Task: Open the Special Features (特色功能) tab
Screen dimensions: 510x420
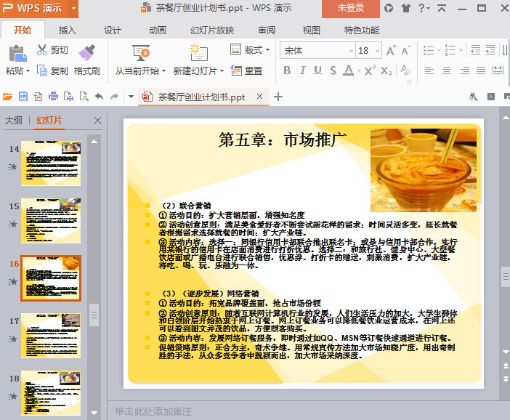Action: [362, 31]
